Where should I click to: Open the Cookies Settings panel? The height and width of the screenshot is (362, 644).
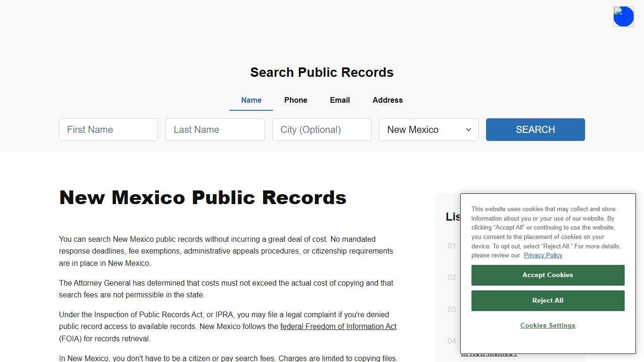547,325
